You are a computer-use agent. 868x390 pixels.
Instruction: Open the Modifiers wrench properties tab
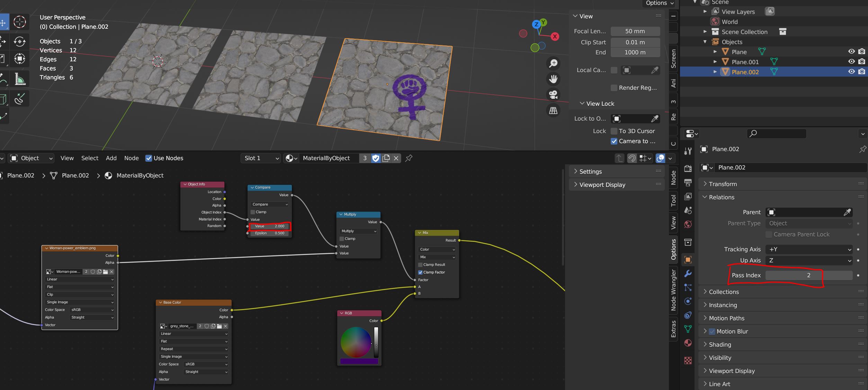688,274
